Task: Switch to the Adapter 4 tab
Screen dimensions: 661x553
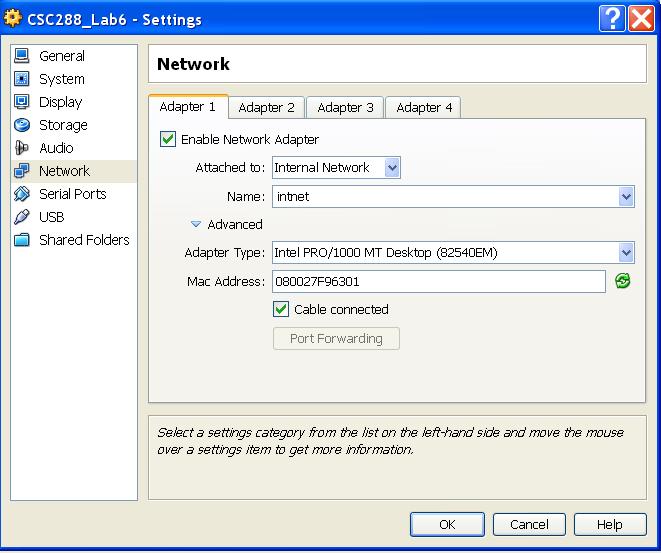Action: tap(424, 107)
